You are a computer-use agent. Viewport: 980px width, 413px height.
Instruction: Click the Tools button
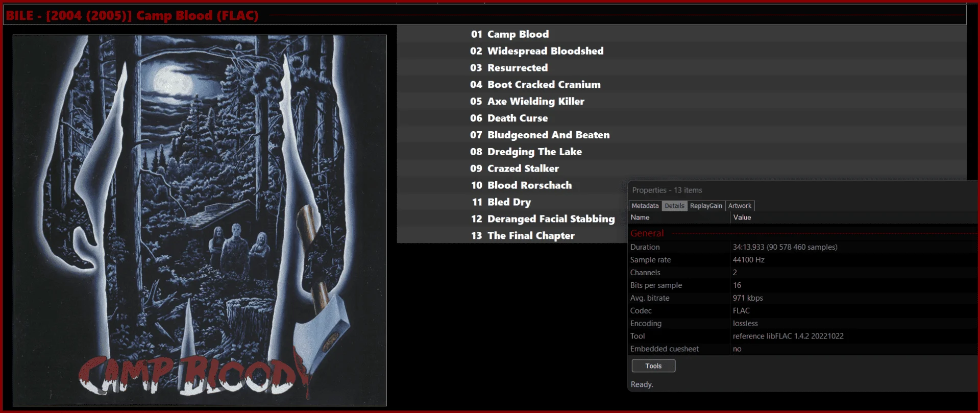pyautogui.click(x=653, y=366)
